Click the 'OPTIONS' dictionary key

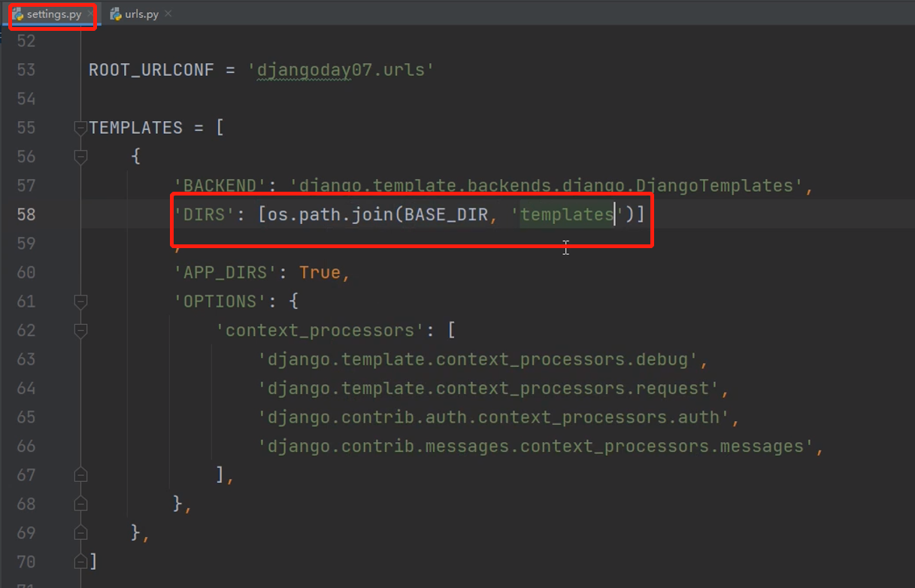[x=220, y=301]
